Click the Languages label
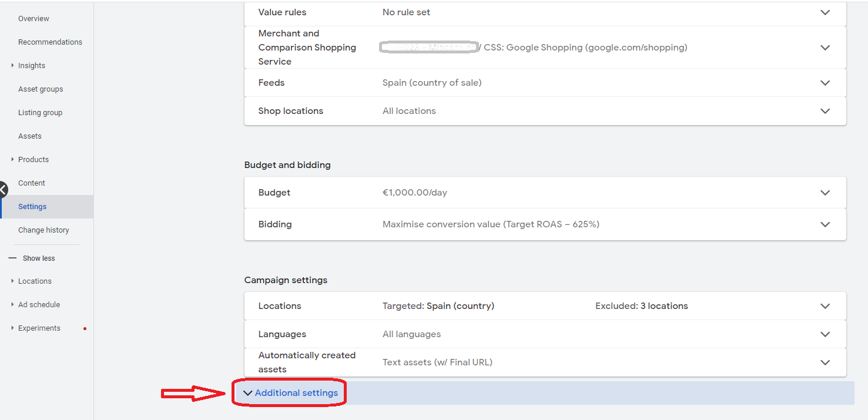Viewport: 868px width, 420px height. [282, 334]
